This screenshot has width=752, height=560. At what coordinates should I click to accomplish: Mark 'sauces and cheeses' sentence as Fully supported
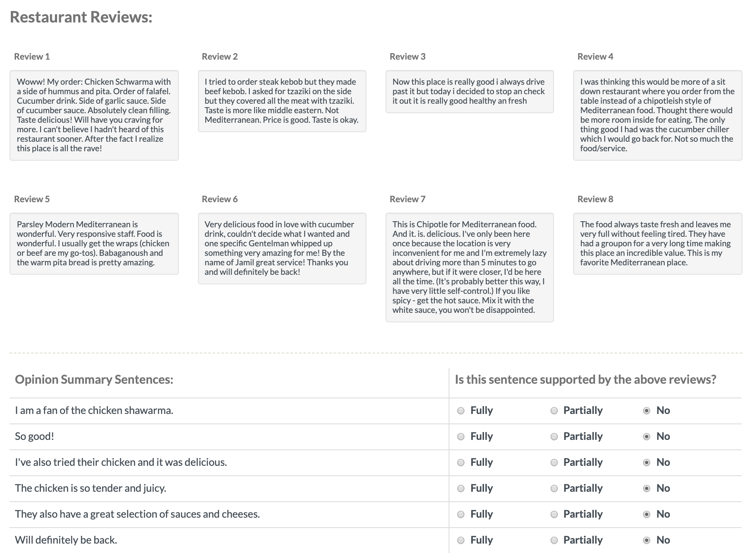[x=461, y=514]
